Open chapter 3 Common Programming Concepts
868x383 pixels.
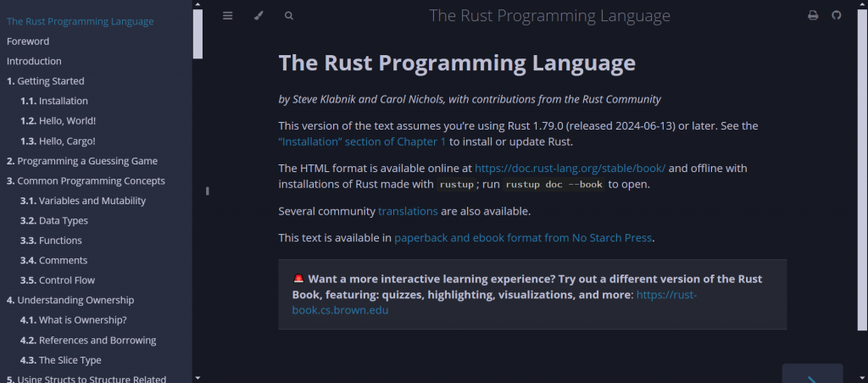point(86,181)
